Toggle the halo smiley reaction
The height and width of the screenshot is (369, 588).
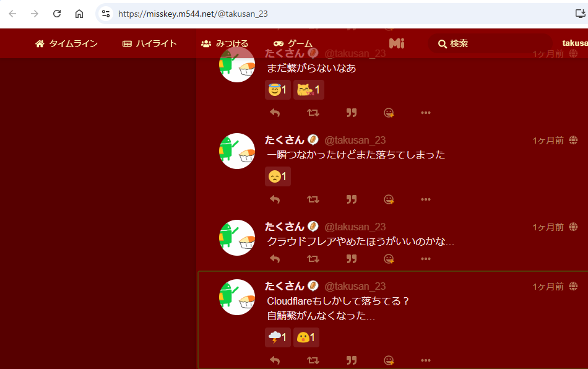tap(277, 90)
